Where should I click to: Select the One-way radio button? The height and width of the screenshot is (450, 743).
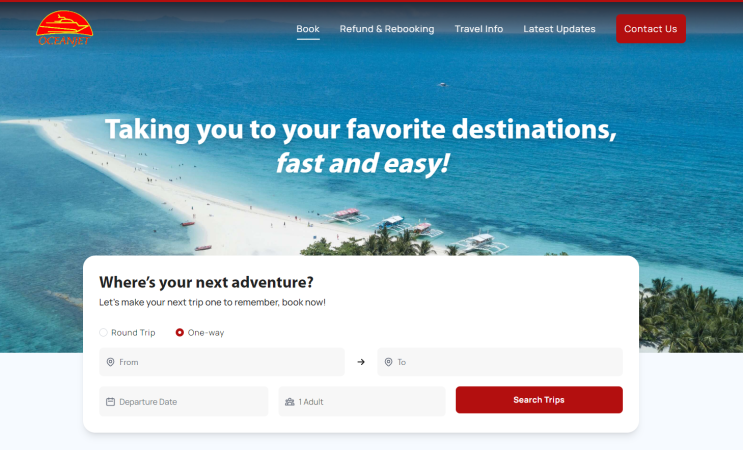point(180,333)
